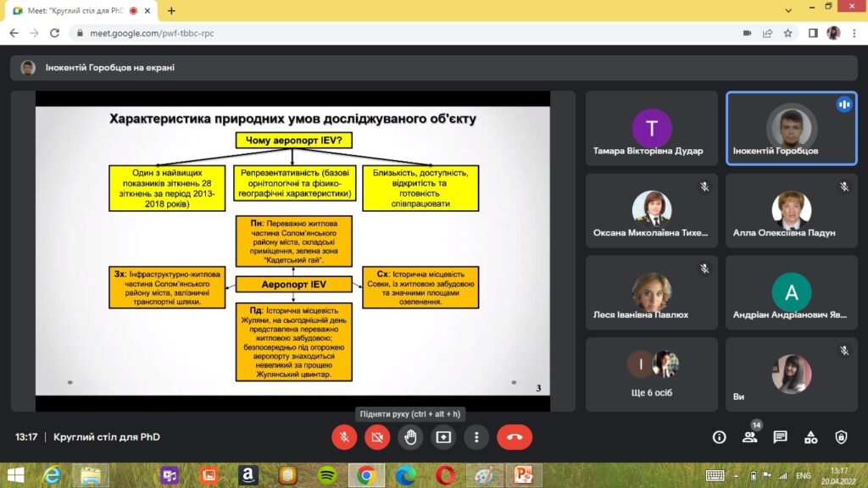Select the Meet browser tab

[x=76, y=11]
